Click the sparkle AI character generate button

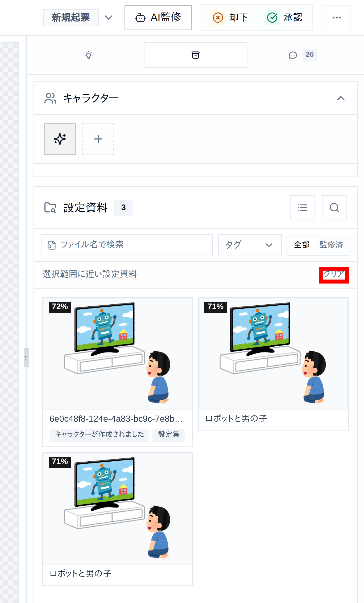pyautogui.click(x=60, y=139)
